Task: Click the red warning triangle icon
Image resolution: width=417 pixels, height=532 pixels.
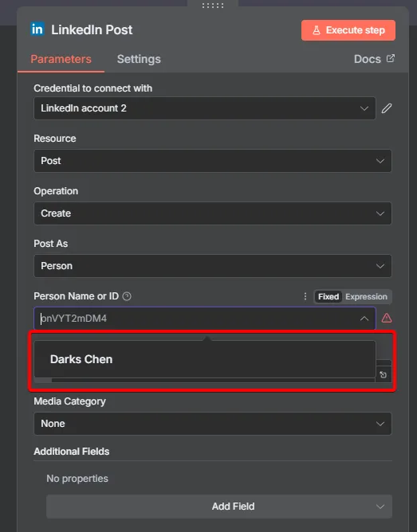Action: [387, 319]
